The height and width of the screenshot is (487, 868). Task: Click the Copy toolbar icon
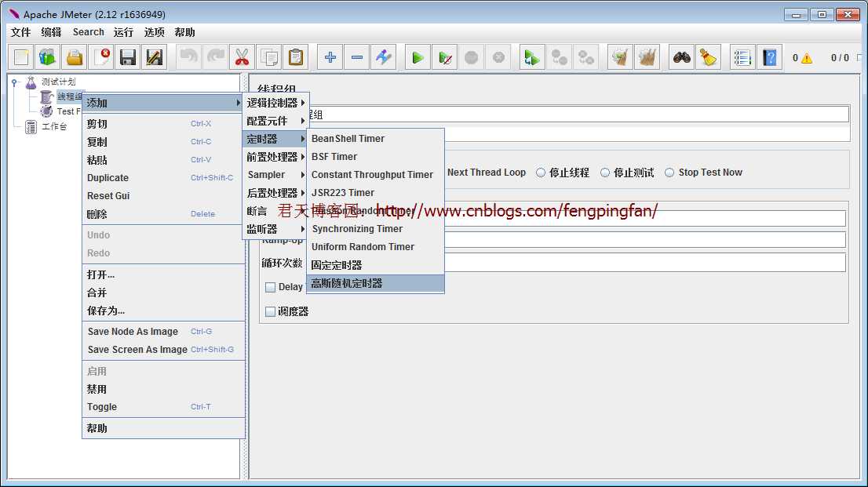tap(269, 57)
